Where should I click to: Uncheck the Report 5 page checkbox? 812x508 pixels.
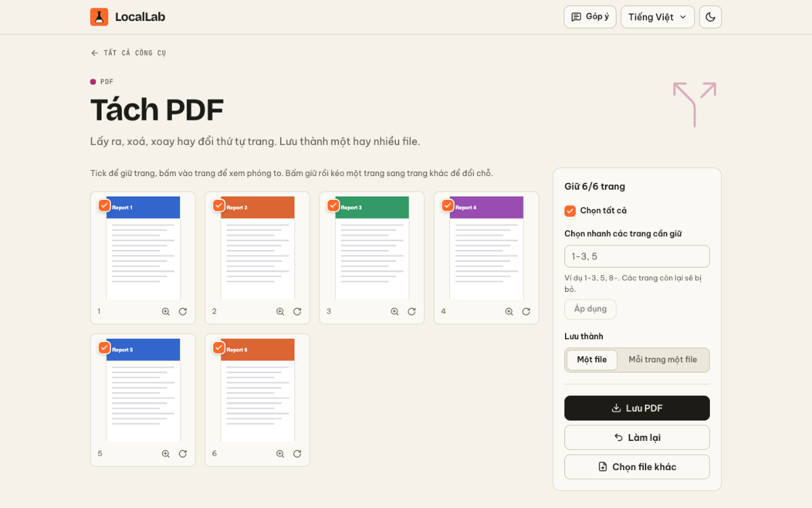click(x=104, y=347)
